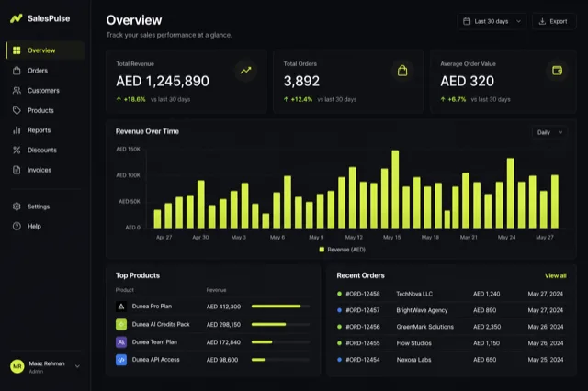The image size is (588, 391).
Task: Click the MR user avatar
Action: click(x=17, y=366)
